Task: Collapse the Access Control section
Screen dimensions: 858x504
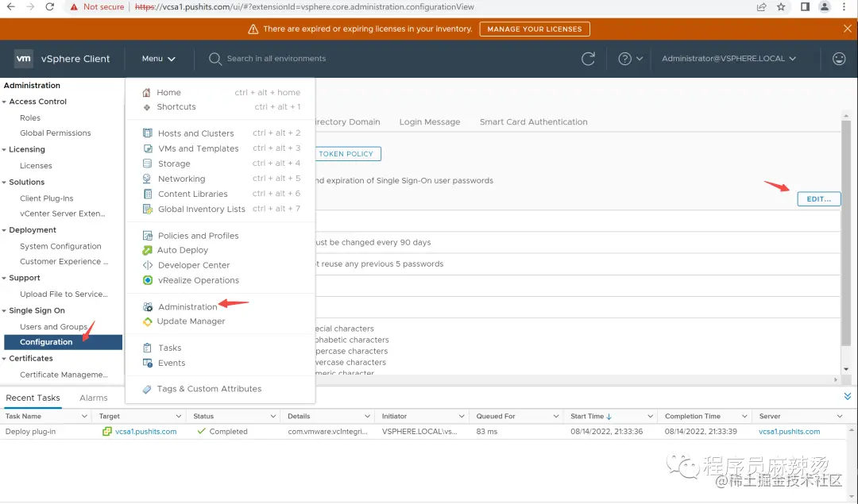Action: point(5,102)
